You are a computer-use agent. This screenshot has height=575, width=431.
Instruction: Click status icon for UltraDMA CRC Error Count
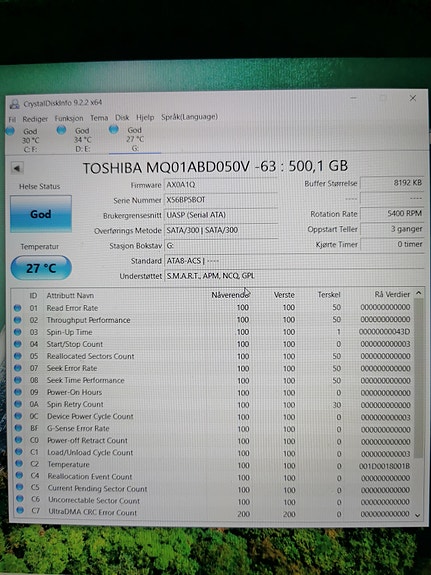click(20, 510)
